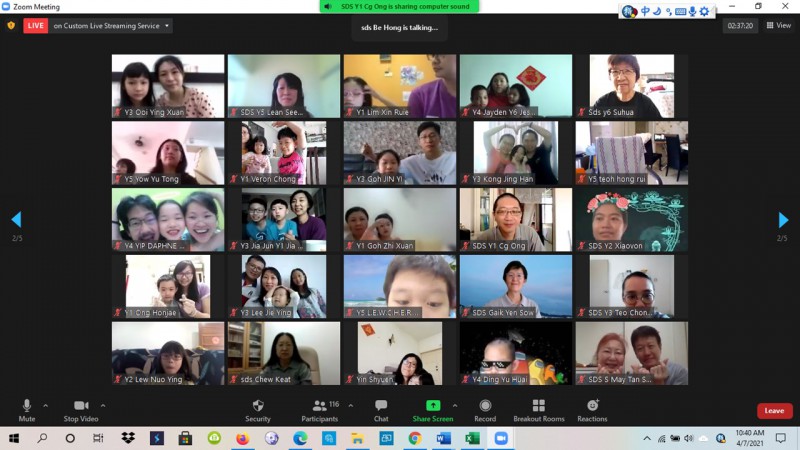Expand the Custom Live Streaming Service dropdown
Viewport: 800px width, 450px height.
165,26
